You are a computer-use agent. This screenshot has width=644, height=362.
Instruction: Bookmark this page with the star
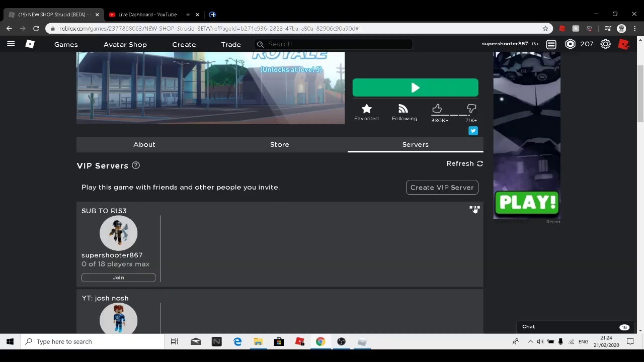(x=545, y=29)
